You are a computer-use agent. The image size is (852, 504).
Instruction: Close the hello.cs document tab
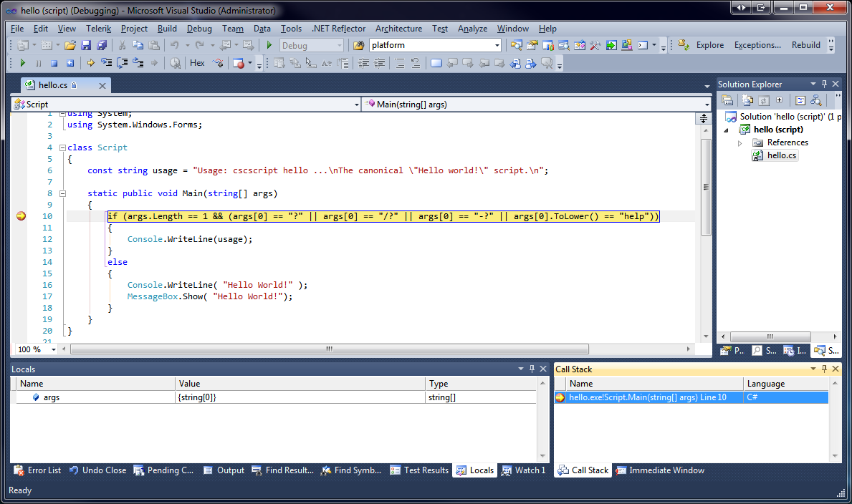[x=102, y=85]
